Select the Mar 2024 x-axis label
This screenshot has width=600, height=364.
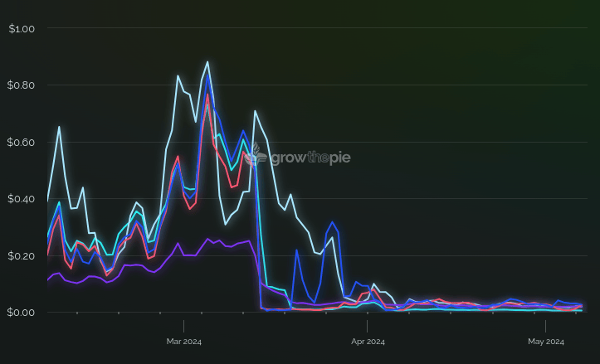click(x=183, y=342)
